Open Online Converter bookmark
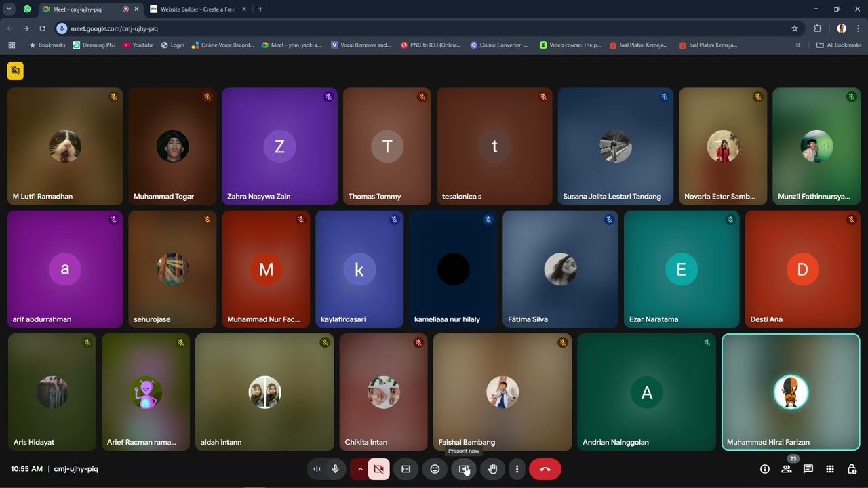The height and width of the screenshot is (488, 868). (499, 45)
